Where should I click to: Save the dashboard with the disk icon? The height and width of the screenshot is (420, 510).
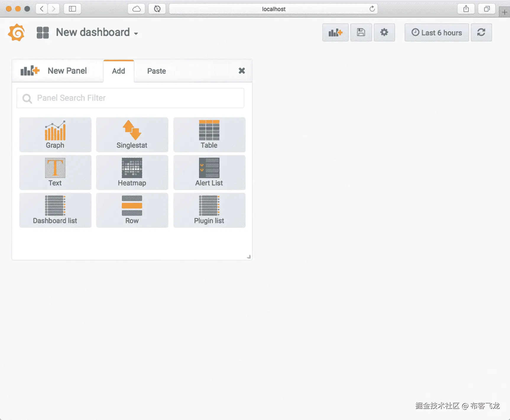tap(361, 33)
